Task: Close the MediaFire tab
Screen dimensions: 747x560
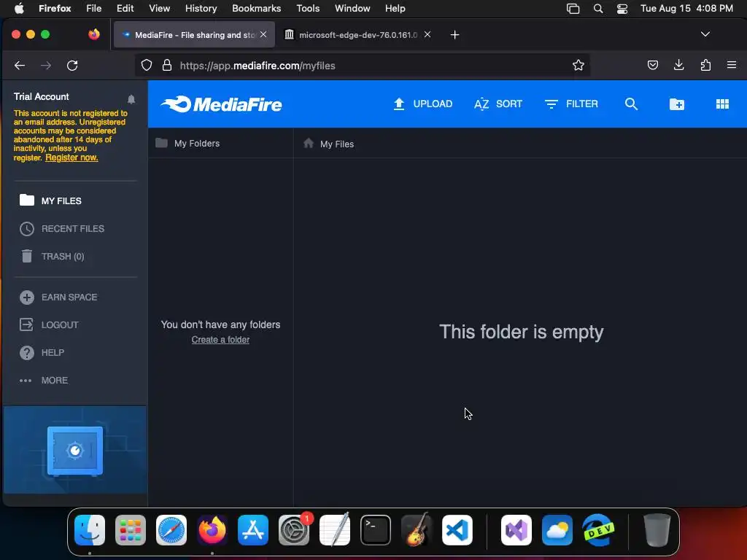Action: [263, 34]
